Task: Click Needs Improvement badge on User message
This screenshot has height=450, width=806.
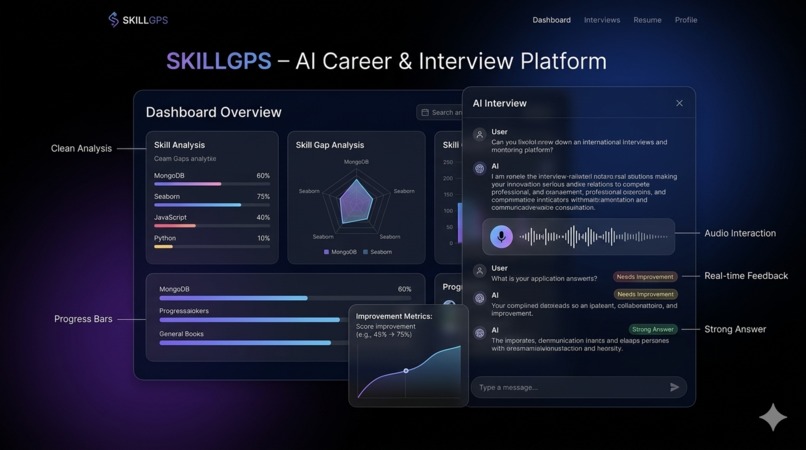Action: tap(645, 277)
